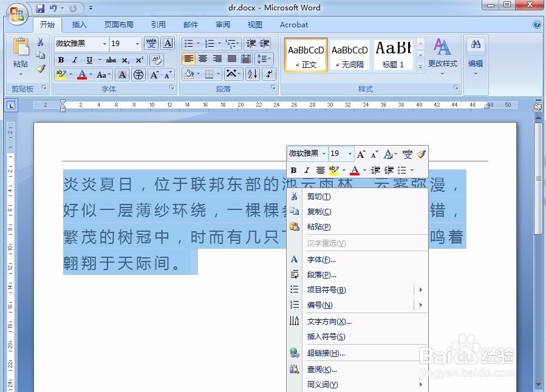The height and width of the screenshot is (392, 546).
Task: Click vertical scrollbar down arrow
Action: tap(538, 385)
